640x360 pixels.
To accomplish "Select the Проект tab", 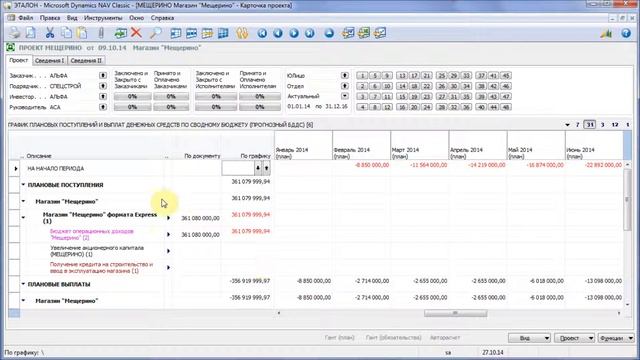I will pyautogui.click(x=19, y=60).
